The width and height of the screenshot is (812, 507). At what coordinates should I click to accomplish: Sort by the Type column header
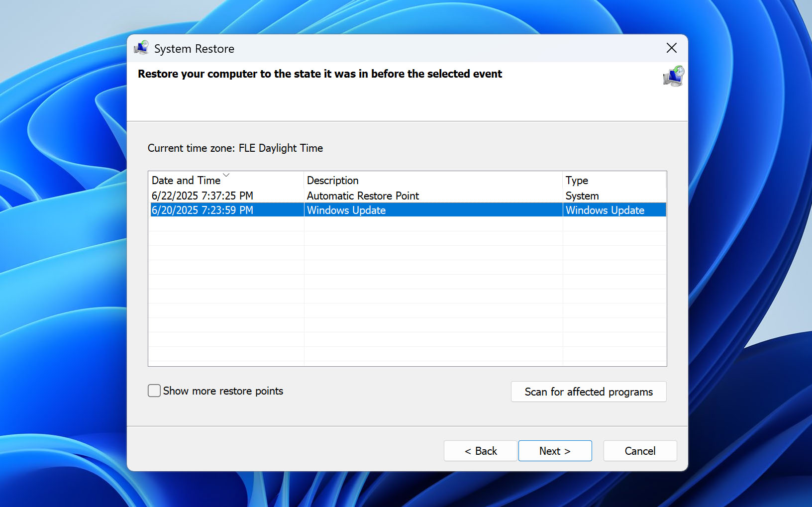click(x=614, y=180)
